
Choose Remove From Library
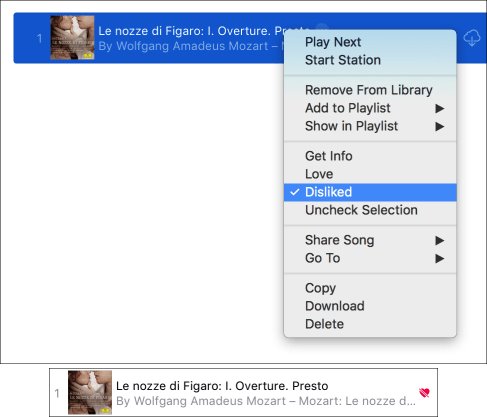[370, 90]
